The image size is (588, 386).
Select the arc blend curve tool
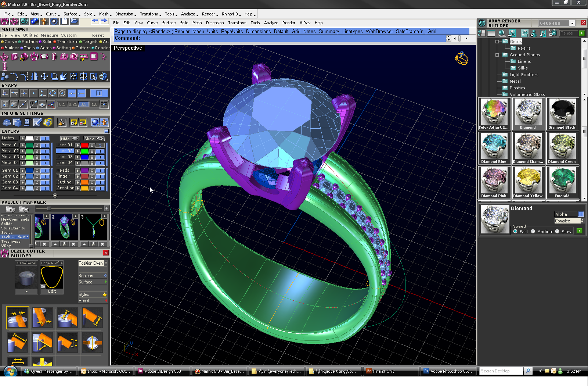click(x=14, y=76)
